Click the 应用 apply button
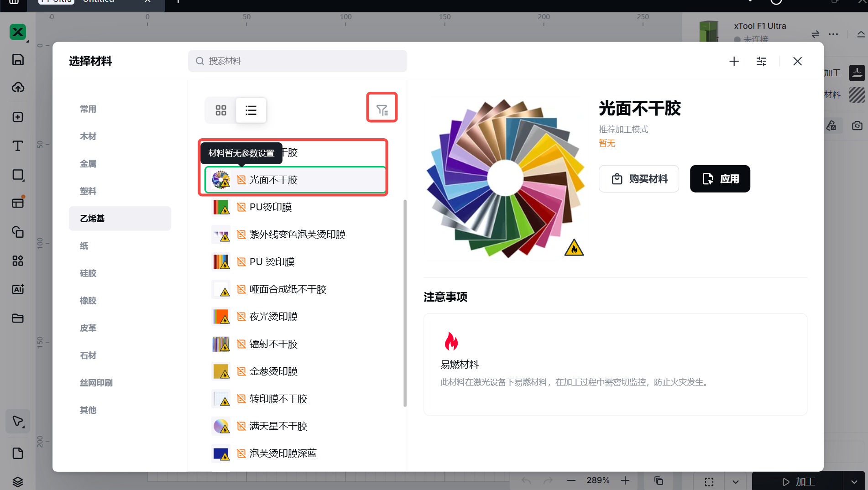868x490 pixels. (720, 179)
